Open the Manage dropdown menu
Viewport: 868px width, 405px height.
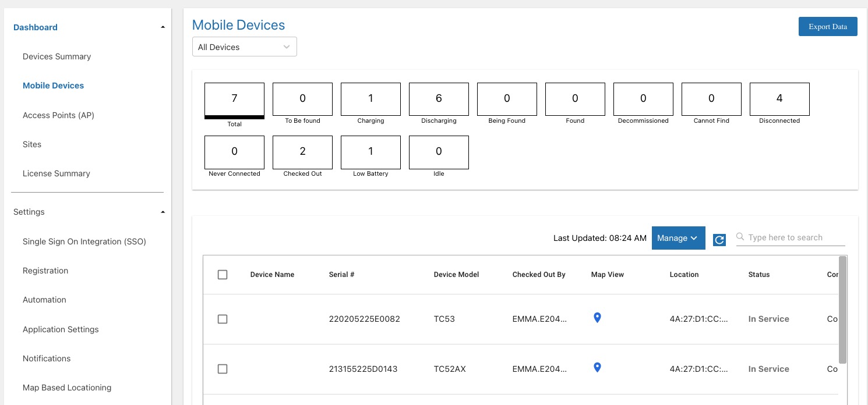click(x=678, y=238)
